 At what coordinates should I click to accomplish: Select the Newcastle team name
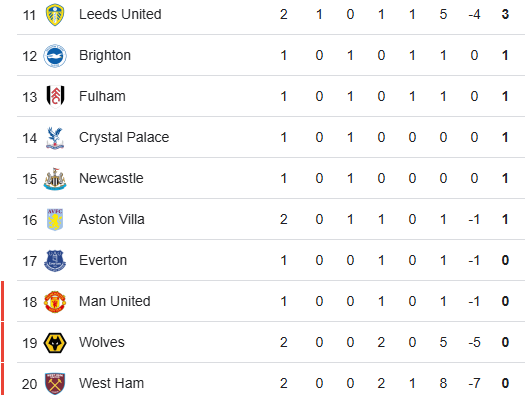(111, 178)
